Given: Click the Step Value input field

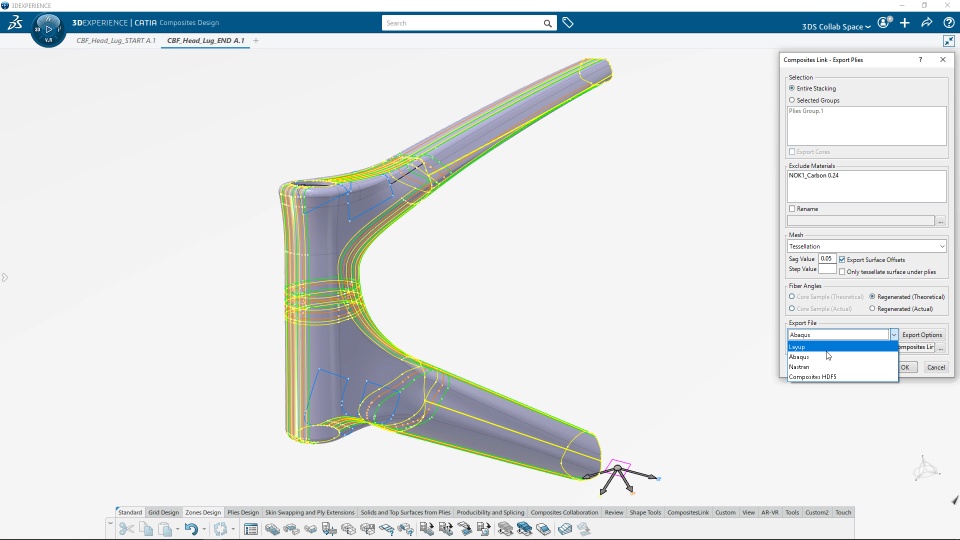Looking at the screenshot, I should (x=827, y=269).
